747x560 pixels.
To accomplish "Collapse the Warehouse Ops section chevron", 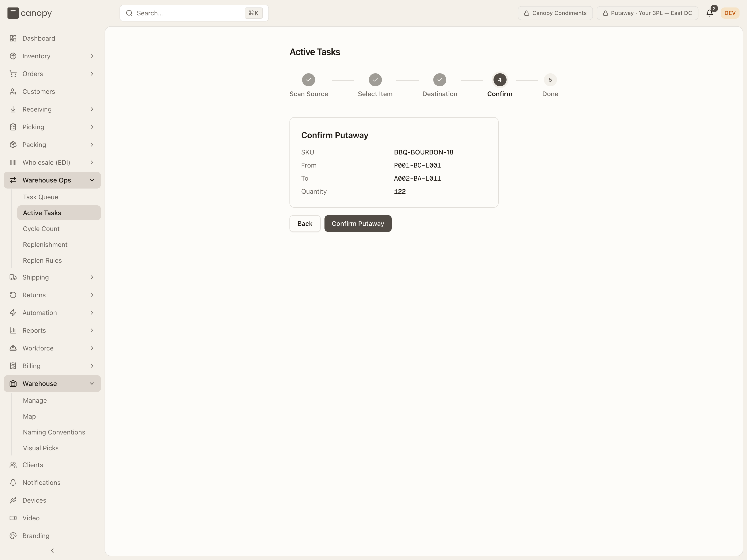I will (x=92, y=180).
